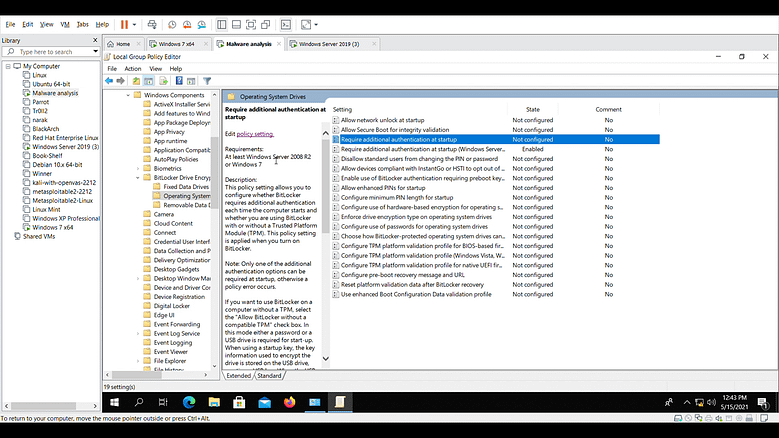The width and height of the screenshot is (779, 438).
Task: Click the Comment column header
Action: pos(609,109)
